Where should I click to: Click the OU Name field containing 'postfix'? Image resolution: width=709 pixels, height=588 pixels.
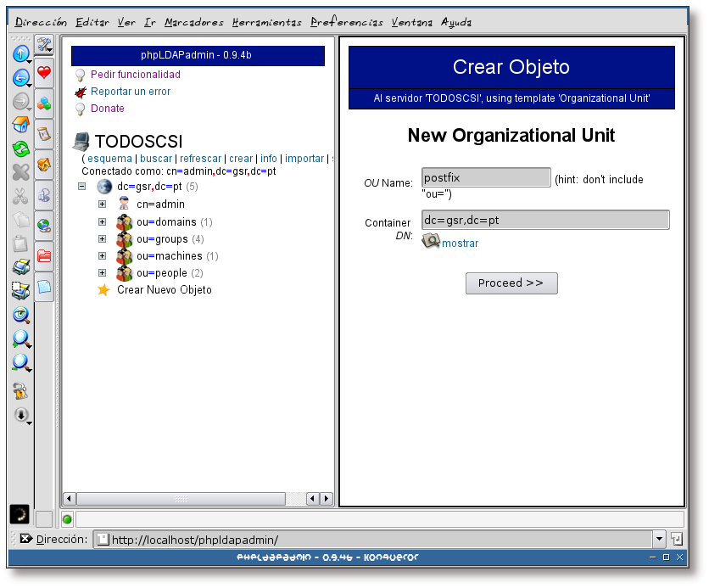click(485, 176)
